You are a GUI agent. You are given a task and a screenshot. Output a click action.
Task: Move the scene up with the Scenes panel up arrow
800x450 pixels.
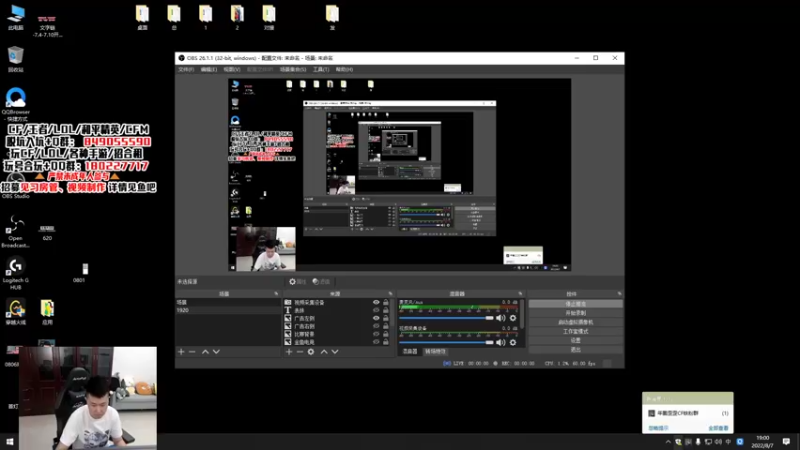pos(205,352)
